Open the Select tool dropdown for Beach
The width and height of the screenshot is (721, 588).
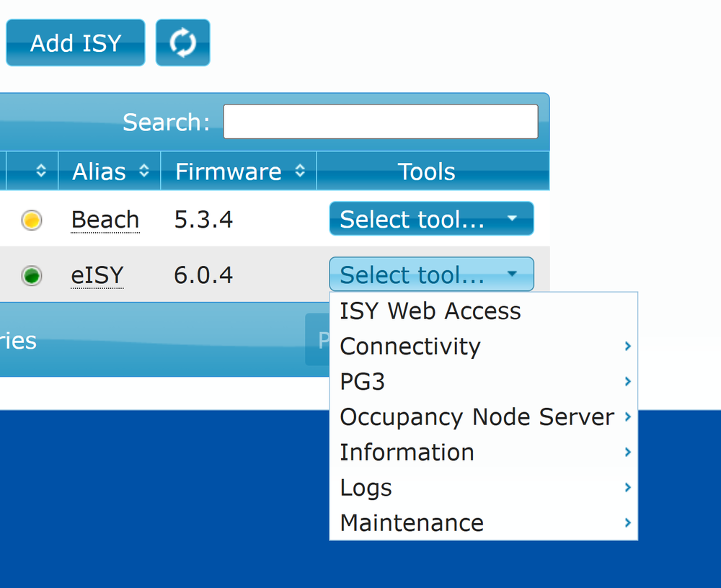pyautogui.click(x=431, y=219)
